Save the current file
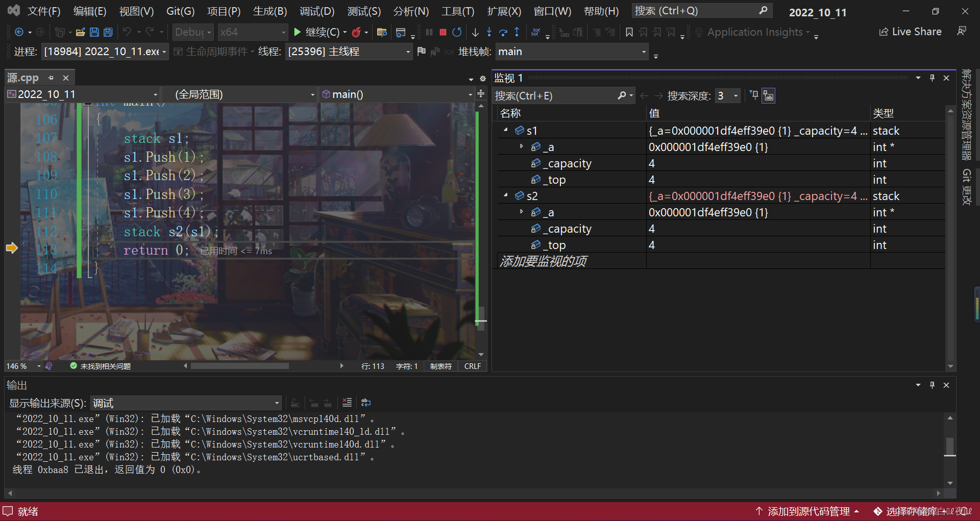 point(94,32)
